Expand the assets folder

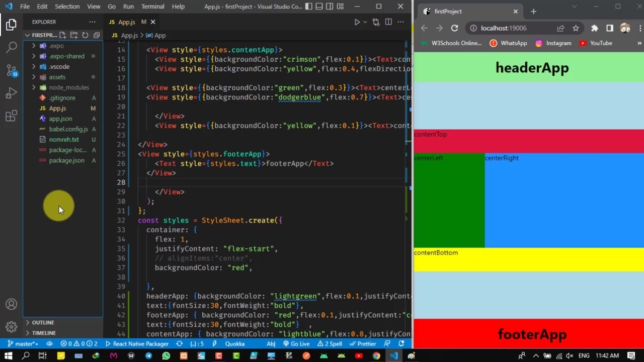click(x=57, y=77)
